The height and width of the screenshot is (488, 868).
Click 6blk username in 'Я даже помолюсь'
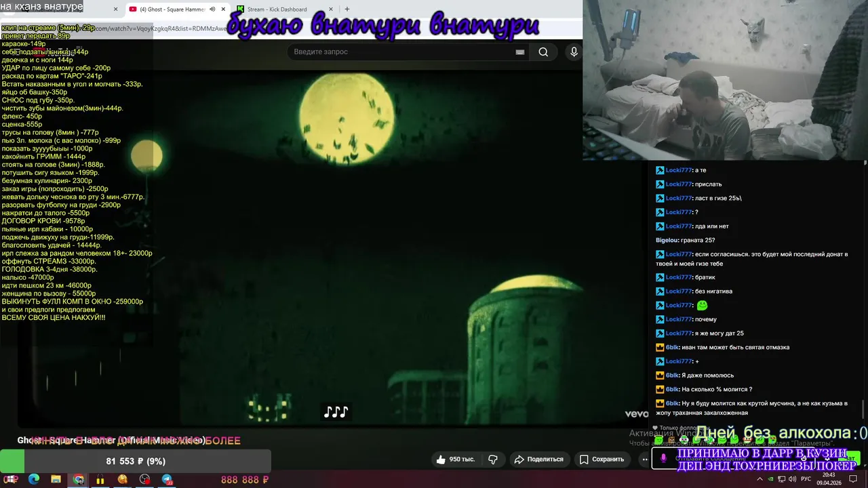[672, 375]
